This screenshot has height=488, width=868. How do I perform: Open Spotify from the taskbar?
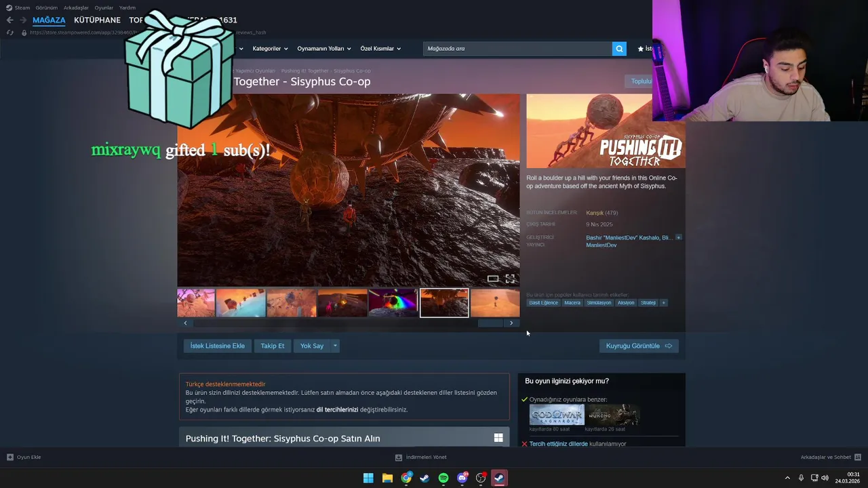[x=443, y=478]
